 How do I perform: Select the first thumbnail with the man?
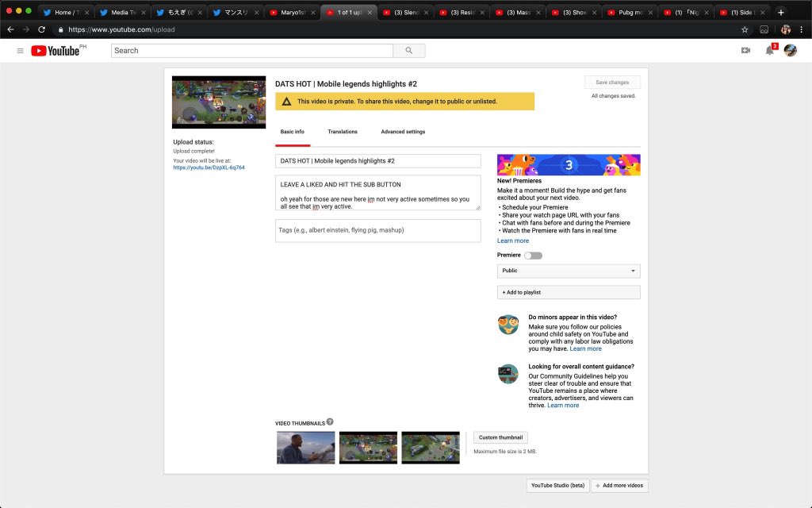pos(305,448)
